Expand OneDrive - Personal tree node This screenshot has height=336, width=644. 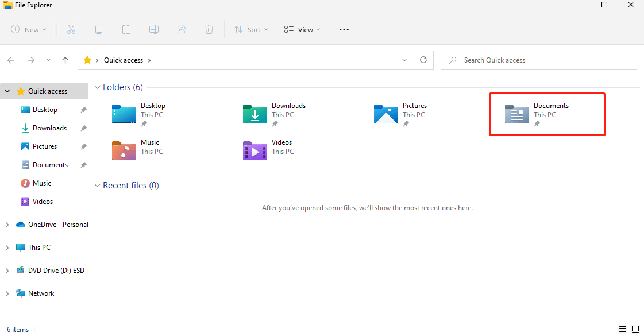[7, 225]
